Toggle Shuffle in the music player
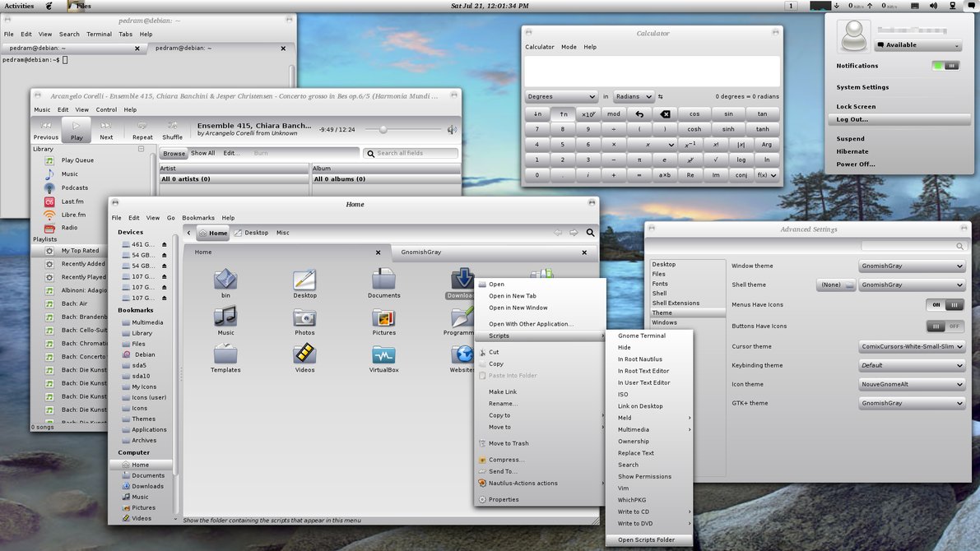The width and height of the screenshot is (980, 551). [x=172, y=130]
